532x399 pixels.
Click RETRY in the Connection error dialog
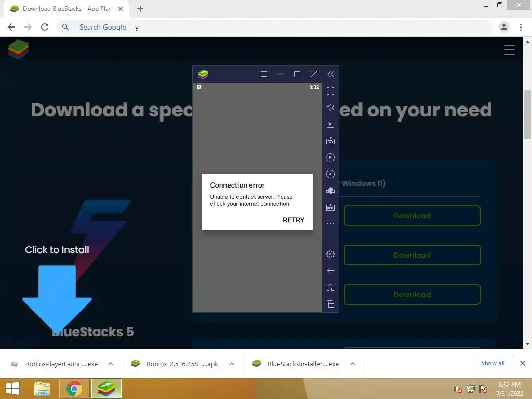pyautogui.click(x=294, y=220)
